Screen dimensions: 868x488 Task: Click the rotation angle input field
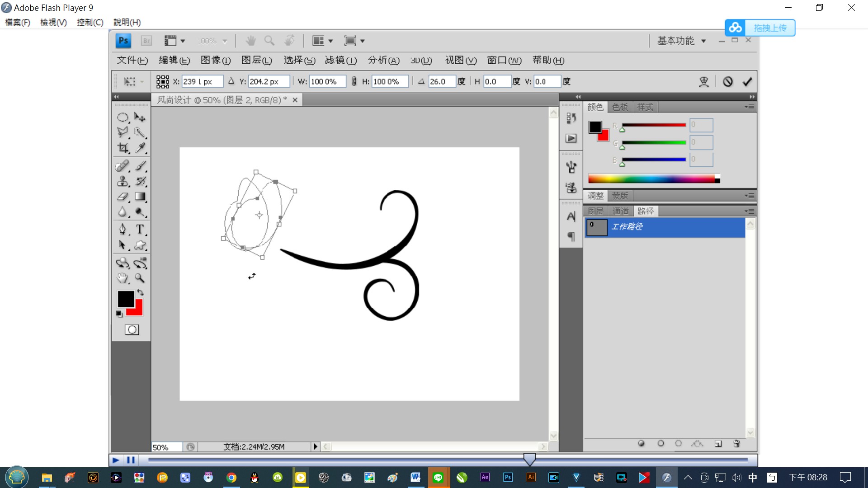(x=441, y=82)
